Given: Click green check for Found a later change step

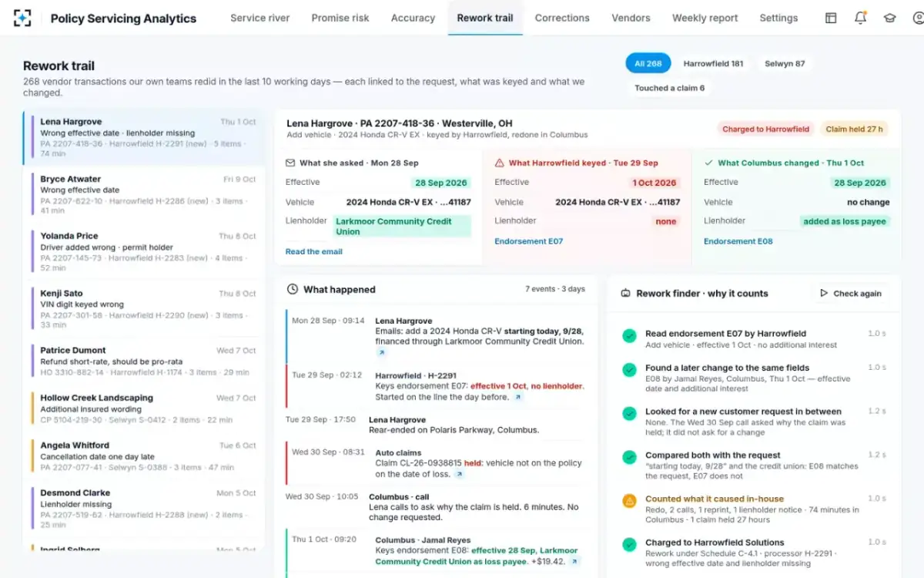Looking at the screenshot, I should (629, 369).
